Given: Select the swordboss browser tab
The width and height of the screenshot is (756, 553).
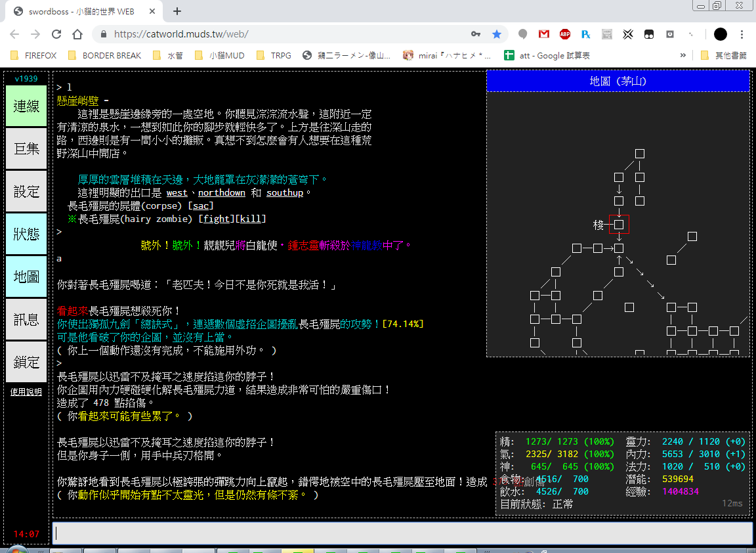Looking at the screenshot, I should click(x=85, y=11).
